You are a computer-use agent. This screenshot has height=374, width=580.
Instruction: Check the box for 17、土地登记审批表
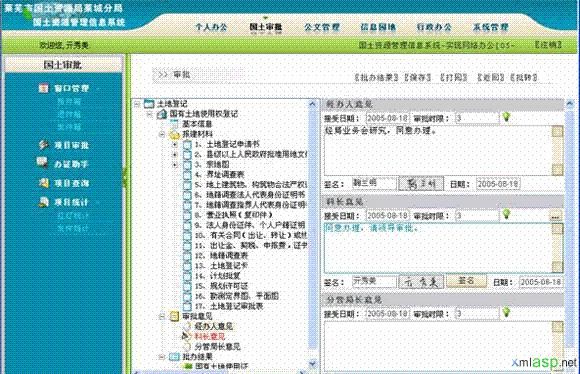pyautogui.click(x=188, y=306)
